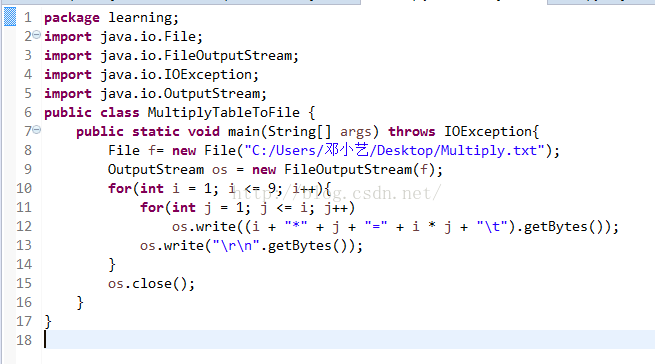This screenshot has width=655, height=364.
Task: Click 'for(int' on line 10
Action: coord(136,189)
